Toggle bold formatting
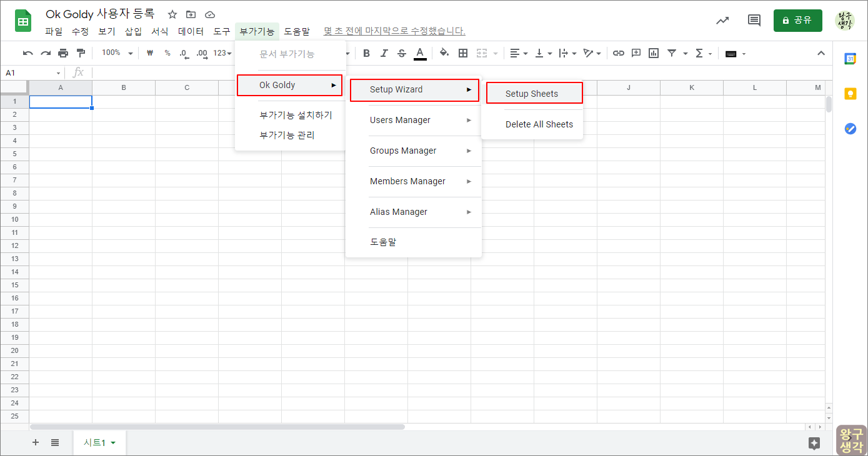The height and width of the screenshot is (456, 868). click(367, 53)
